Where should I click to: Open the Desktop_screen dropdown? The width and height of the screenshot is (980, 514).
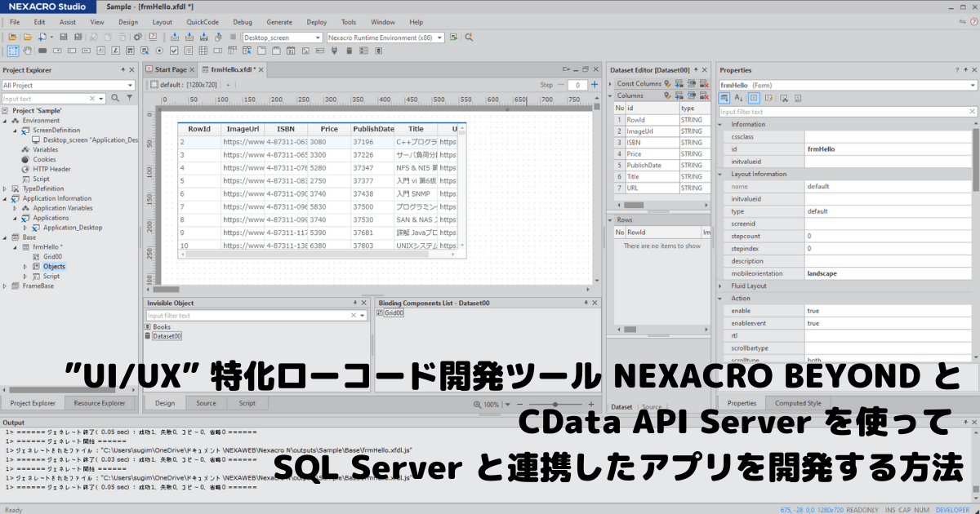coord(317,37)
